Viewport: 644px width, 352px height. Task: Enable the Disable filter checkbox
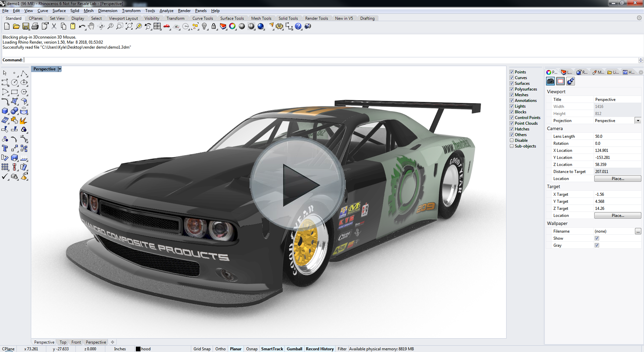tap(512, 140)
